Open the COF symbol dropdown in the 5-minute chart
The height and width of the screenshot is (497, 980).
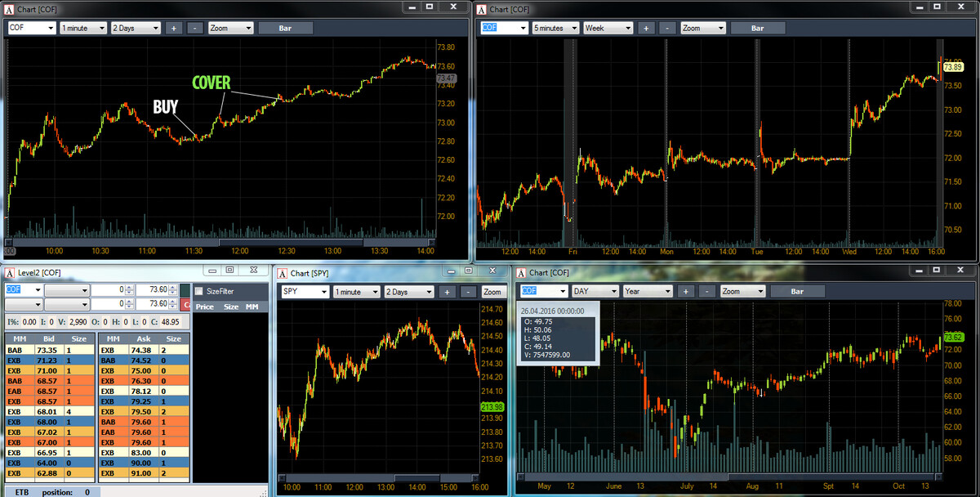tap(523, 28)
